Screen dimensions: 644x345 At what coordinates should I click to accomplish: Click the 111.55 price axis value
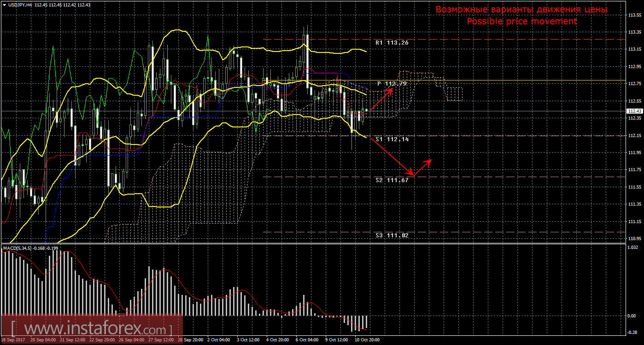click(634, 187)
